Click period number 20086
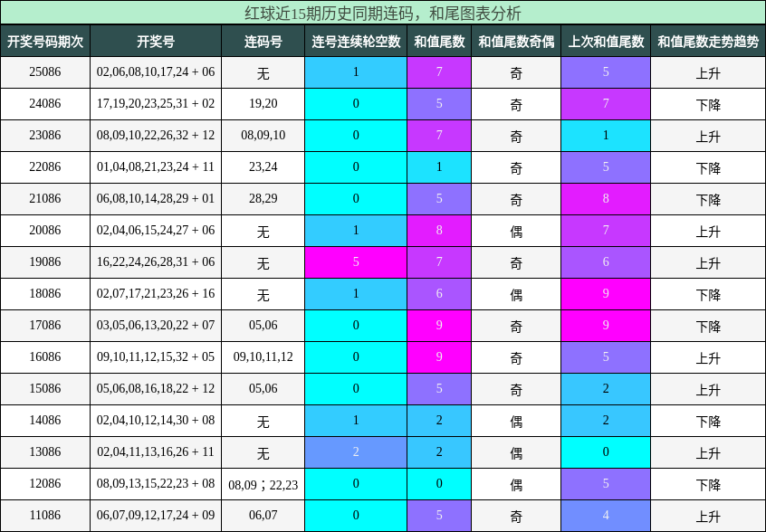 pyautogui.click(x=45, y=231)
